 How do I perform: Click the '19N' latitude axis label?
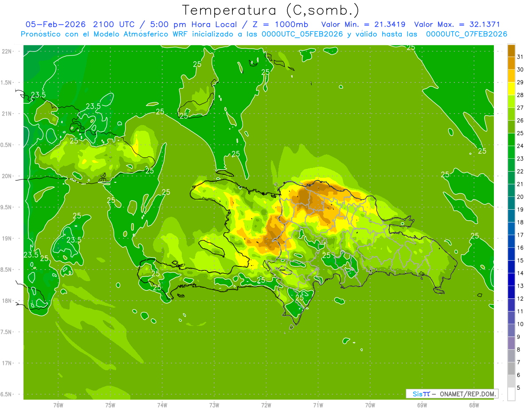[x=7, y=239]
